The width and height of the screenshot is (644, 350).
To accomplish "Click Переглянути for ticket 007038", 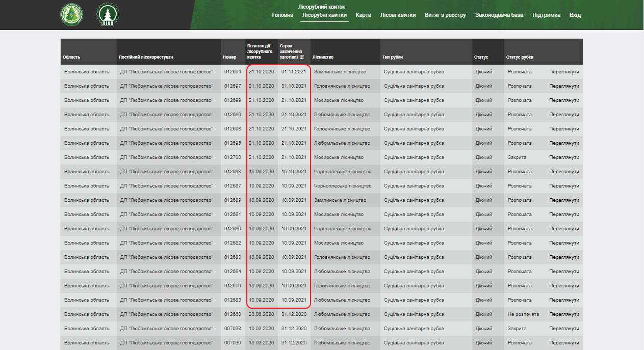I will pyautogui.click(x=564, y=329).
